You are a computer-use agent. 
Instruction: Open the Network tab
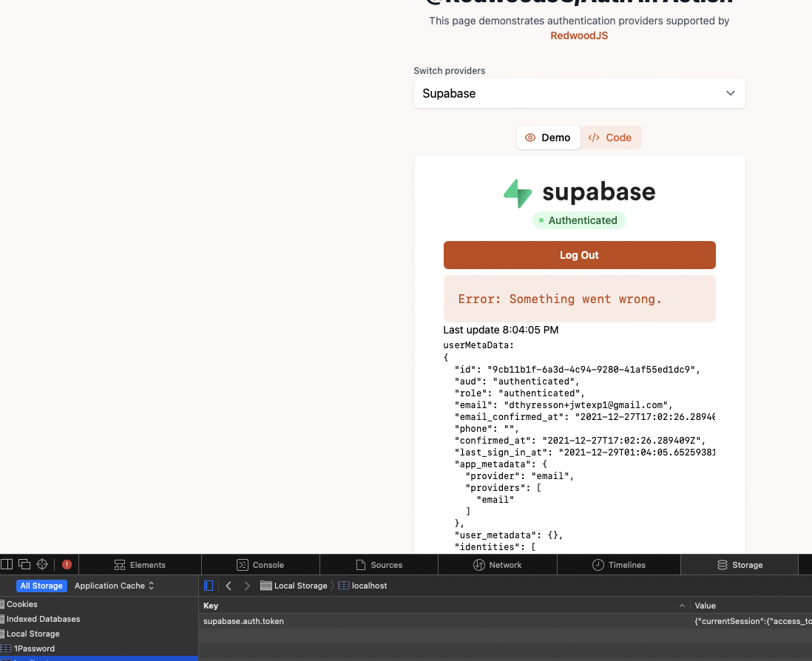(x=498, y=565)
